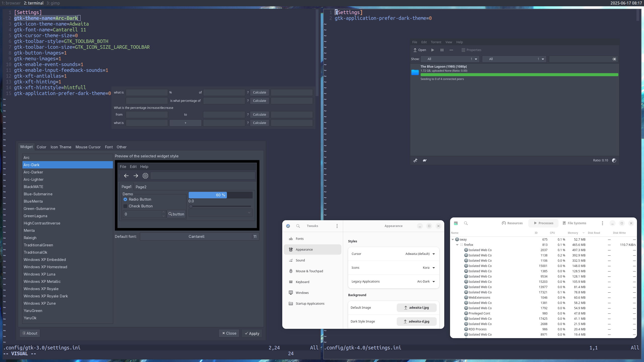The image size is (644, 362).
Task: Sort processes by the Memory column
Action: [x=573, y=233]
